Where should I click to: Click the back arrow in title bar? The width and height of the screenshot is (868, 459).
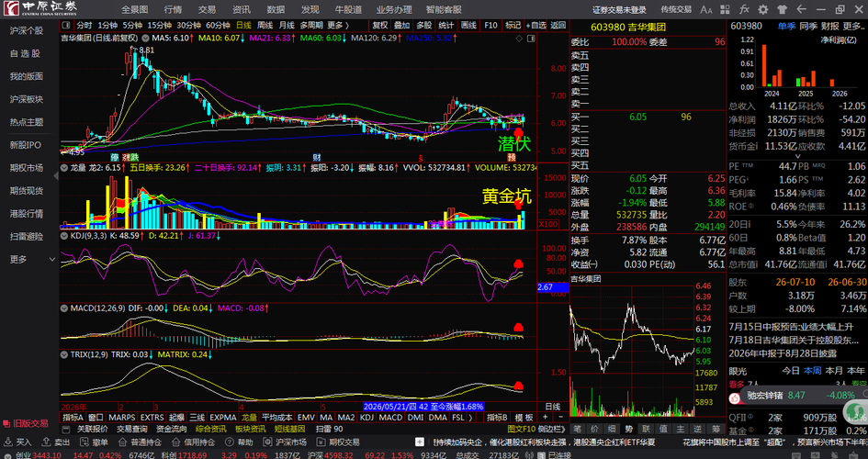(801, 9)
